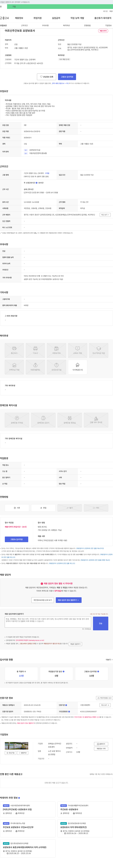113x868 pixels.
Task: Click the 전송 button
Action: [x=101, y=624]
